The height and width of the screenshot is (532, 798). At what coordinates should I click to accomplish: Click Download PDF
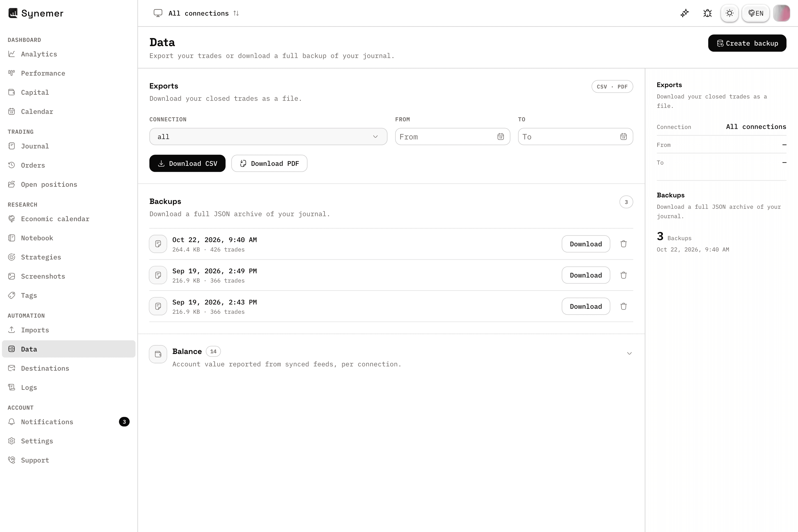(x=269, y=163)
